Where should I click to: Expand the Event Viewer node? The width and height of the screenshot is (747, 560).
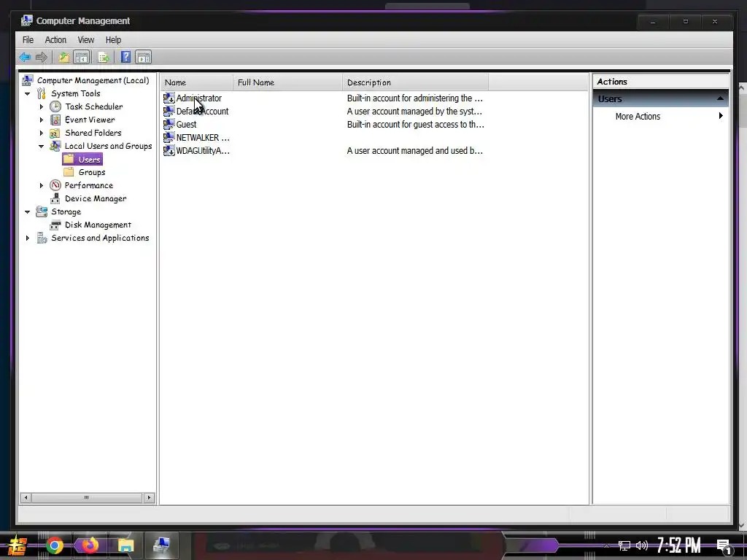pyautogui.click(x=42, y=120)
